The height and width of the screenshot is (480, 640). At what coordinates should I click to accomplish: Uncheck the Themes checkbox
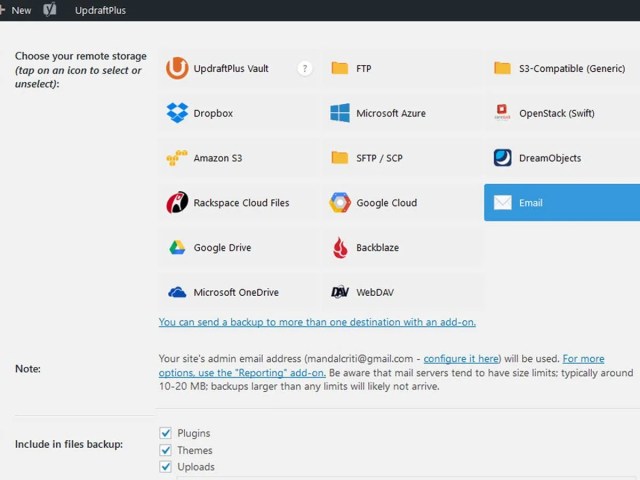(165, 450)
